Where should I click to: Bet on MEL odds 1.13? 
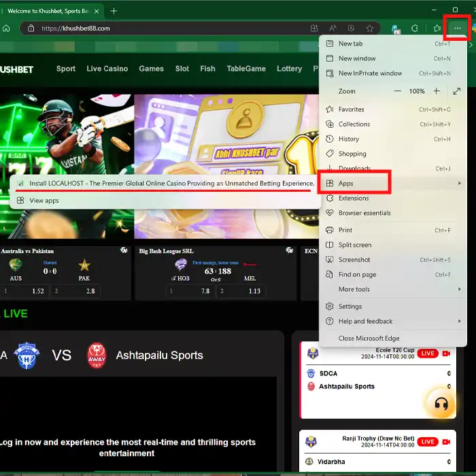241,291
